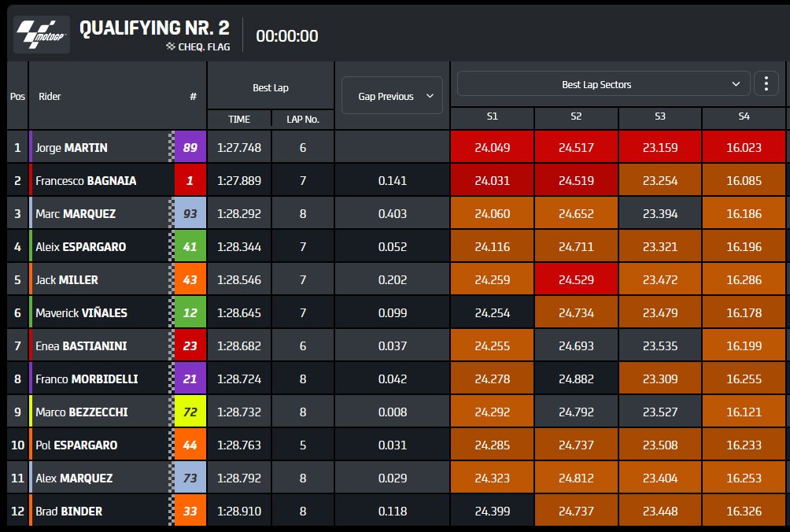This screenshot has height=532, width=790.
Task: Sort by the TIME column header
Action: click(x=239, y=120)
